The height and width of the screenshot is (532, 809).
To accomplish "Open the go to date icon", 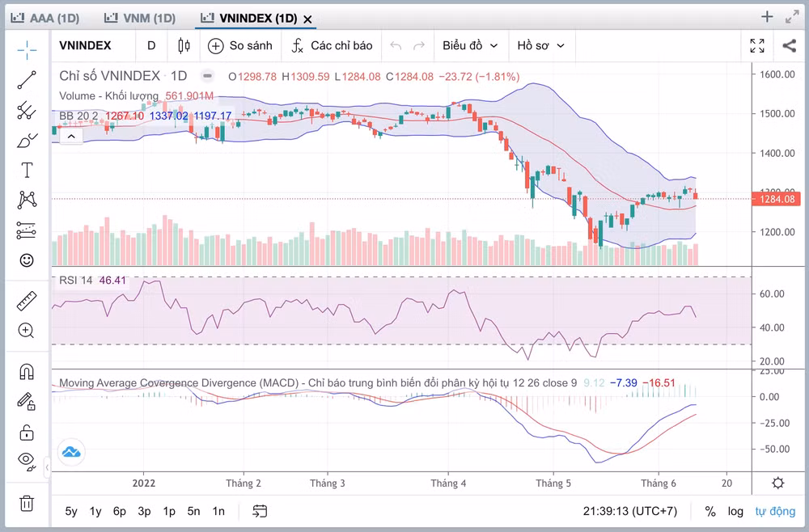I will [x=260, y=511].
